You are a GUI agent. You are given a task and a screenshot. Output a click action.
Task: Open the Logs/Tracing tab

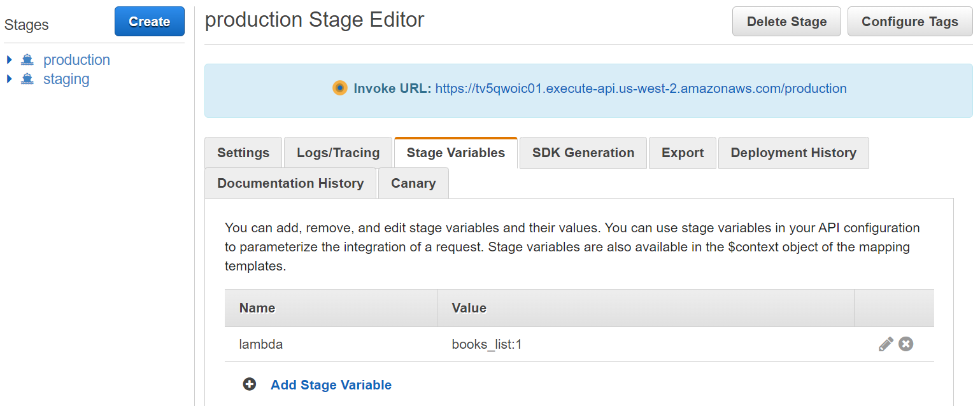(338, 153)
